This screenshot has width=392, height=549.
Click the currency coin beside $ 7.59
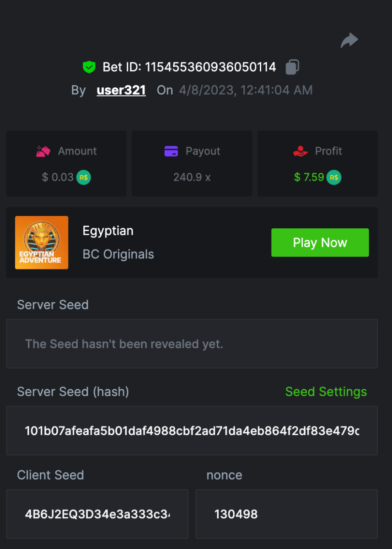click(334, 178)
